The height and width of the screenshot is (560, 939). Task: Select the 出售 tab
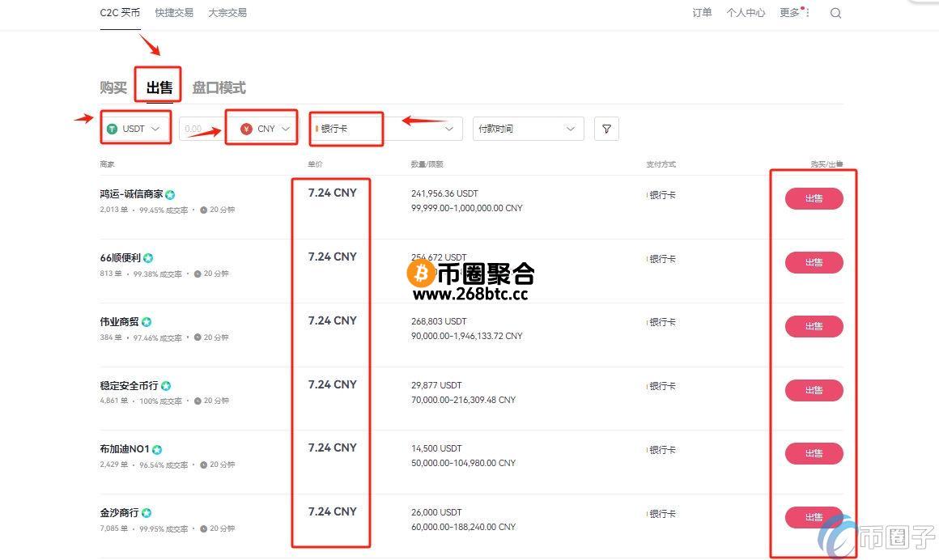pos(159,88)
